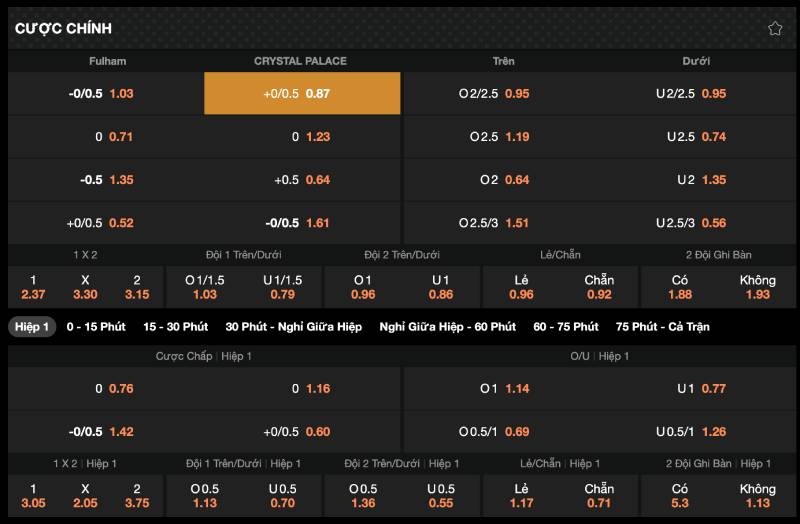Choose Lẻ odd total at 0.96

pyautogui.click(x=521, y=287)
